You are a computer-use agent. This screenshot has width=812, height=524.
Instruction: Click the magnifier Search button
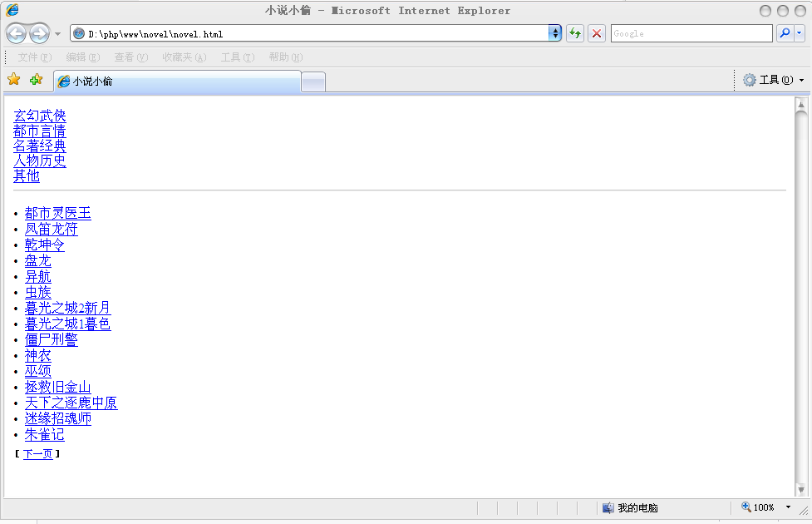pyautogui.click(x=785, y=34)
